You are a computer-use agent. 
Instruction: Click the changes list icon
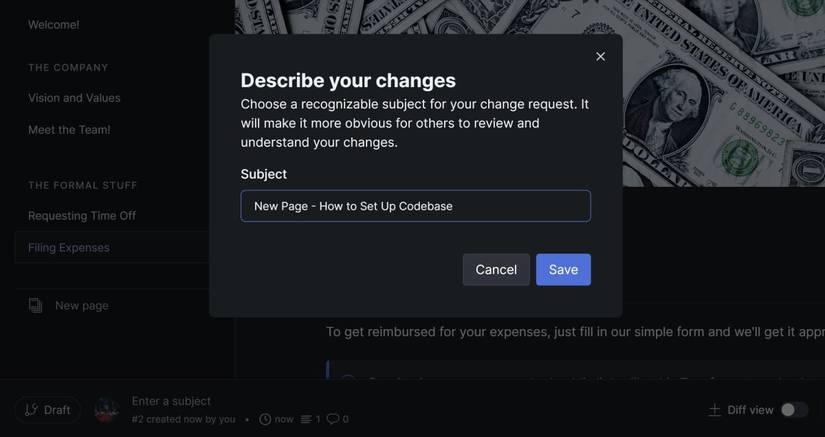pos(306,419)
